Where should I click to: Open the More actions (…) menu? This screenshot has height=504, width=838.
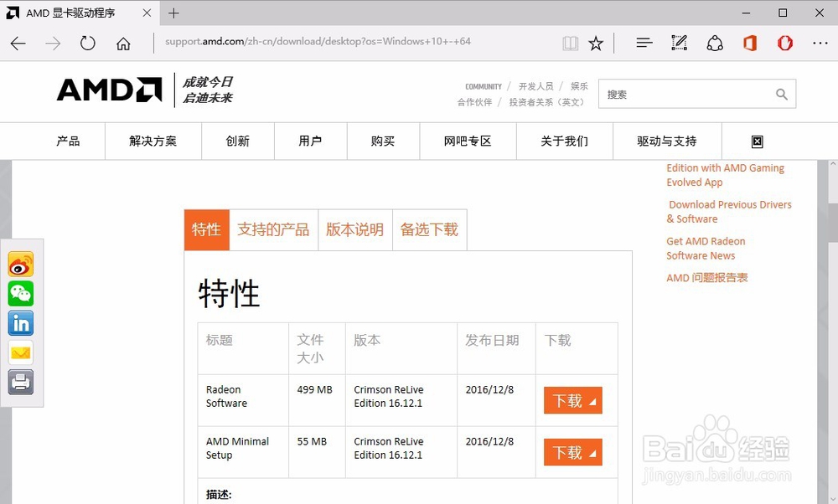pos(819,42)
